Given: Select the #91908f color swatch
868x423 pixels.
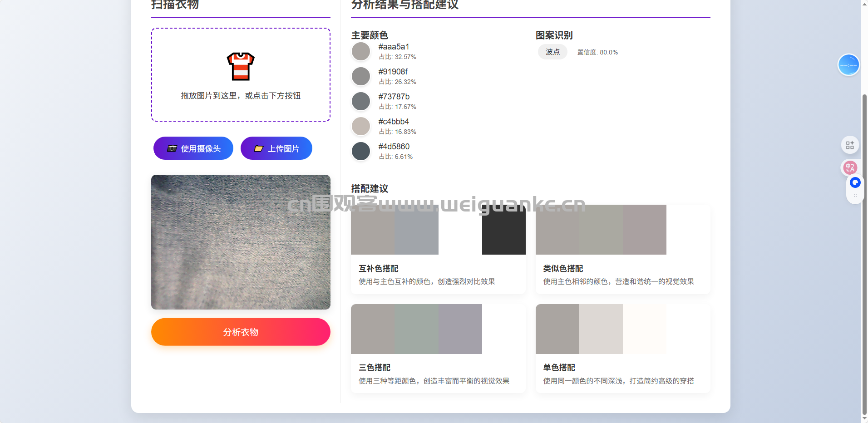Looking at the screenshot, I should tap(361, 76).
